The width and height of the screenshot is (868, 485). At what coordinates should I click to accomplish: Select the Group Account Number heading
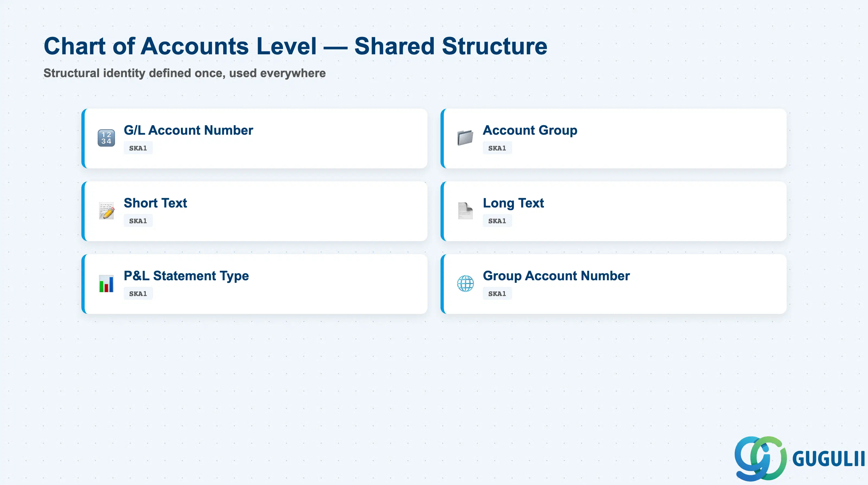click(x=556, y=276)
